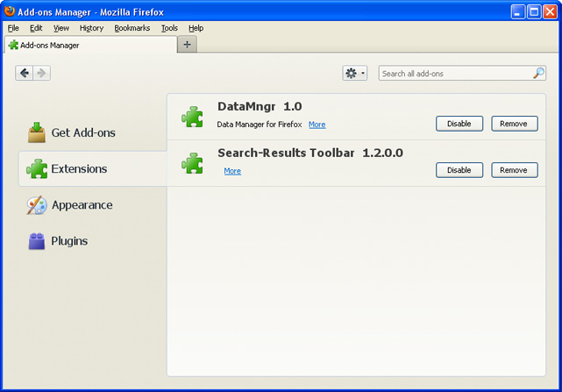Click the Search-Results Toolbar puzzle icon

coord(192,163)
